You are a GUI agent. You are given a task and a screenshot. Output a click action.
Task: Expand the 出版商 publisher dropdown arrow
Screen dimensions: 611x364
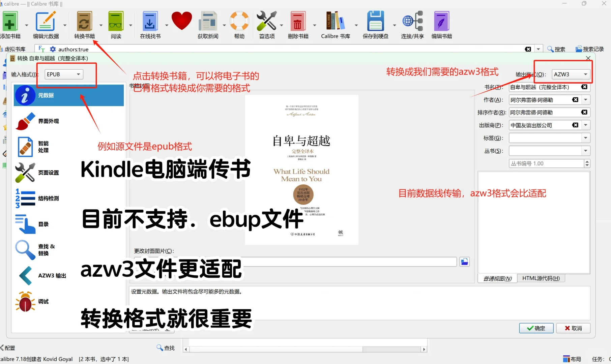[586, 125]
